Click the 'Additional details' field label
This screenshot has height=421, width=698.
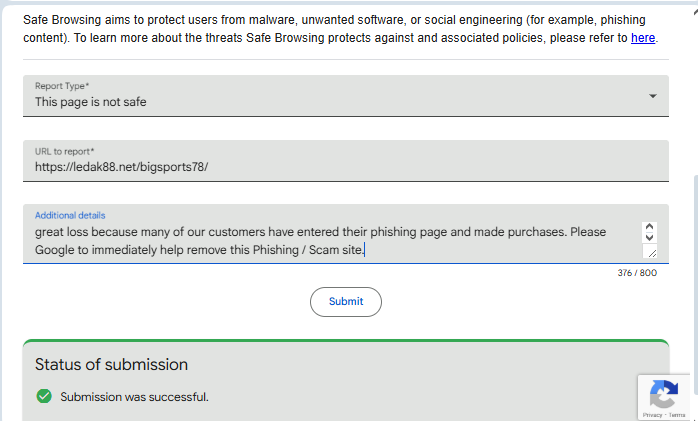pyautogui.click(x=70, y=215)
